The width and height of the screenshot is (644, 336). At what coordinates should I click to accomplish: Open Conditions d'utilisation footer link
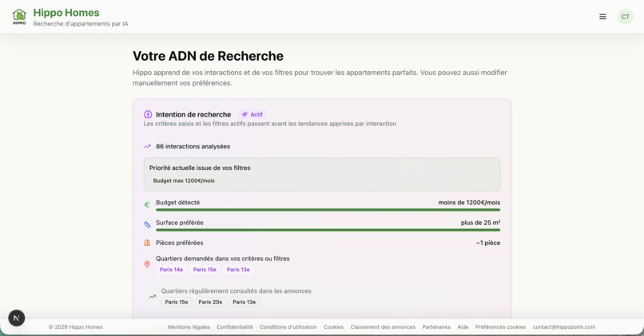click(288, 327)
